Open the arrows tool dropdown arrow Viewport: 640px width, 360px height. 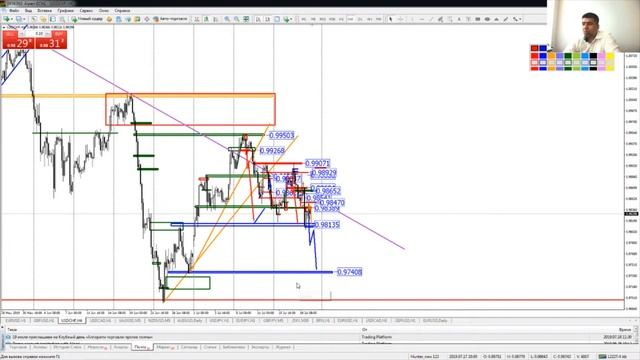pos(520,19)
